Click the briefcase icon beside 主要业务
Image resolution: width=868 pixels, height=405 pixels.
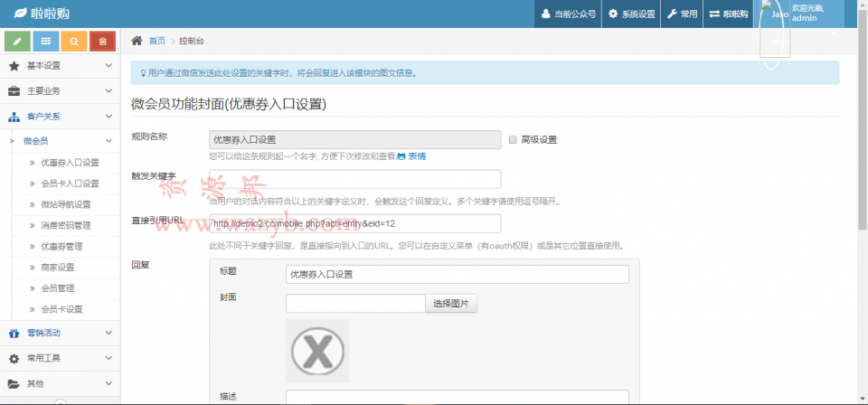pos(14,90)
